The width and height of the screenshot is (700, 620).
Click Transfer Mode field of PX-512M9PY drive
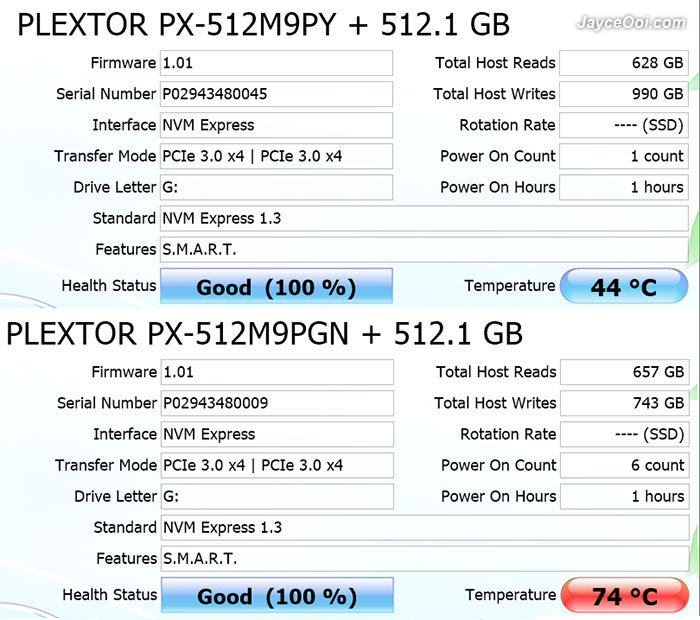coord(276,156)
